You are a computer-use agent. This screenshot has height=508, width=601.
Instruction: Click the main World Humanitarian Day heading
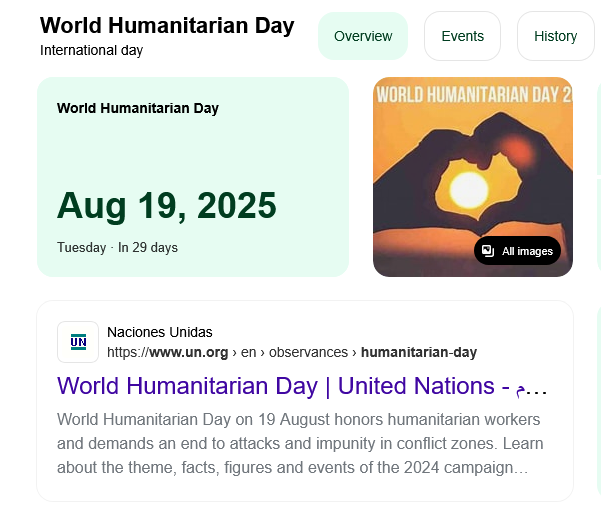pos(167,25)
